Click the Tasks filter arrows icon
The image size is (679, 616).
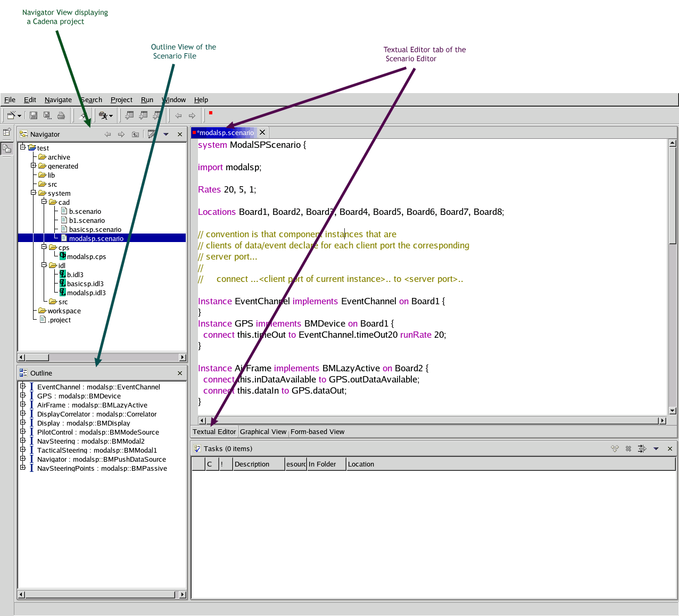click(642, 449)
